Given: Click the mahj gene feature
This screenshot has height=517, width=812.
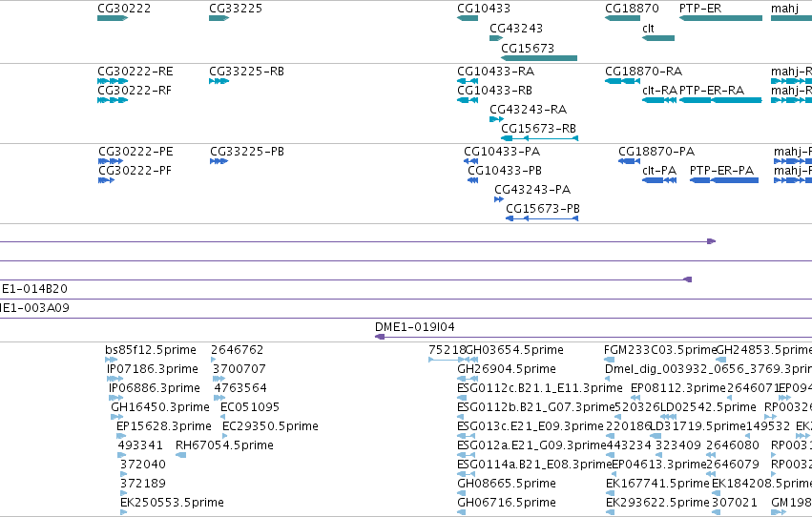Looking at the screenshot, I should tap(791, 18).
